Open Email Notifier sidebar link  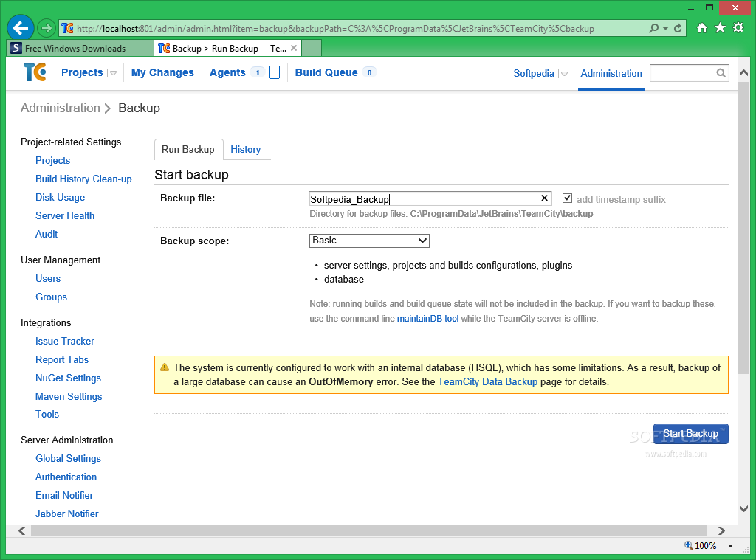pos(64,495)
